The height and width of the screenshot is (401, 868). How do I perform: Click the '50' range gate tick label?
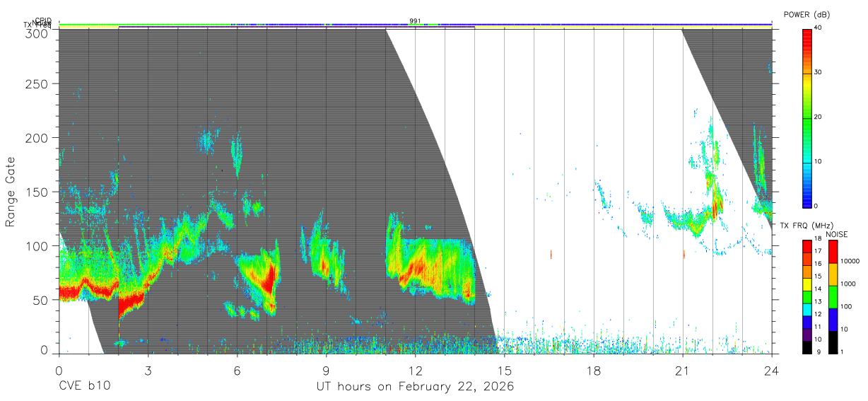40,300
